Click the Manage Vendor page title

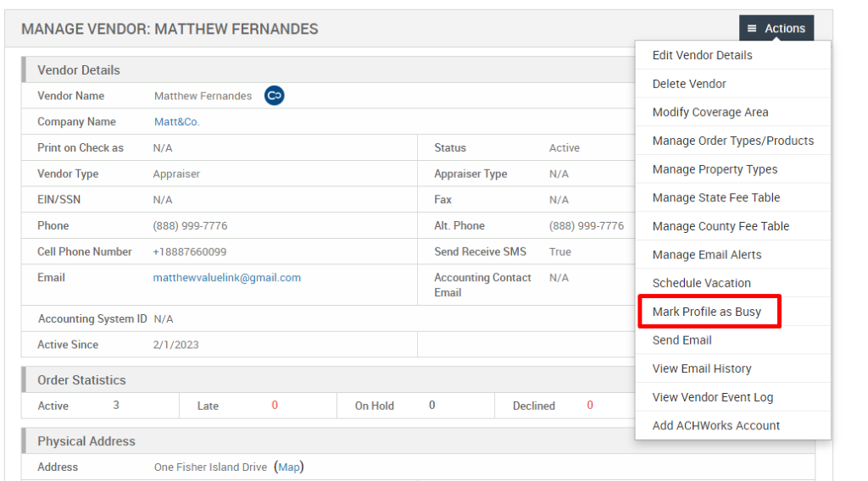tap(170, 29)
